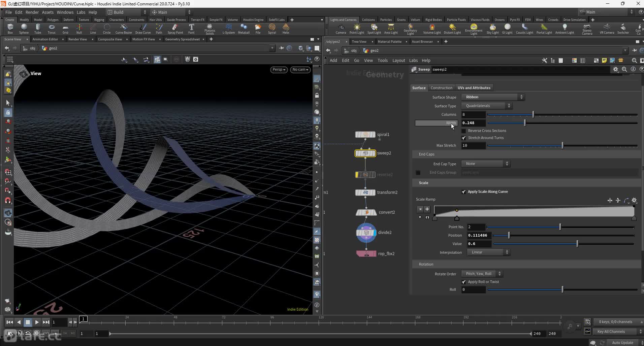
Task: Remove the selected Scale Ramp point
Action: point(420,209)
